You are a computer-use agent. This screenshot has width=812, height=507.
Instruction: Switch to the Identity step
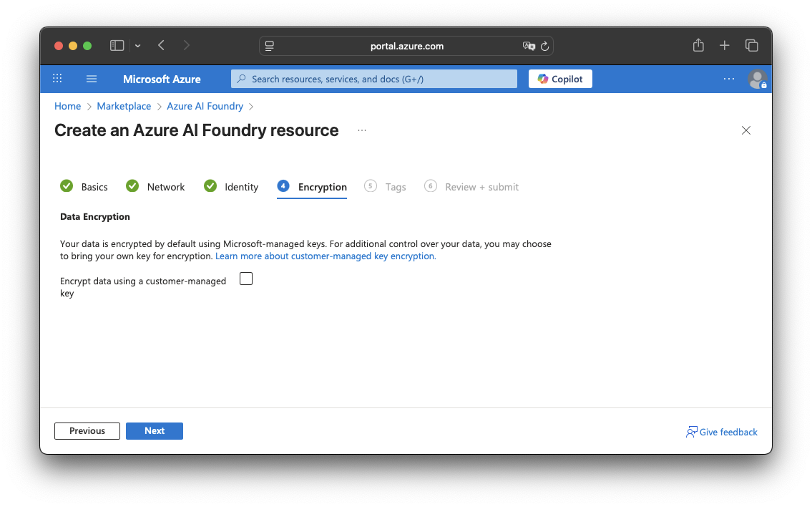(231, 187)
